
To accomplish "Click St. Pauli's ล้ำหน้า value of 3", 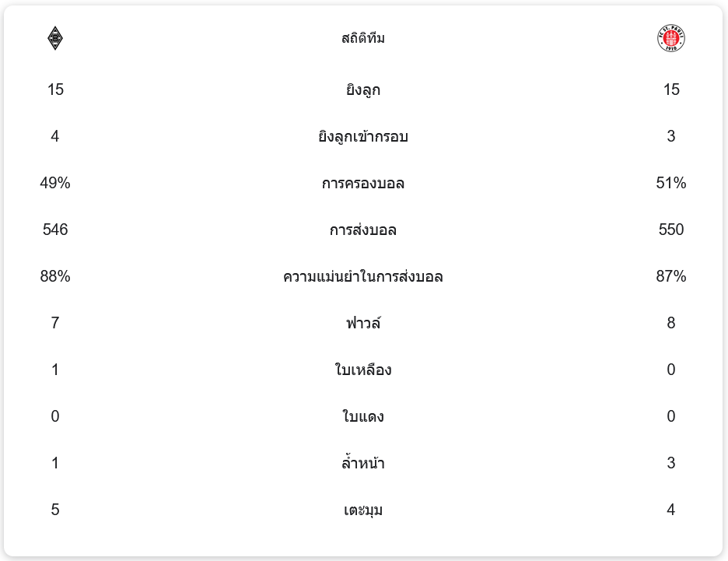I will 671,463.
